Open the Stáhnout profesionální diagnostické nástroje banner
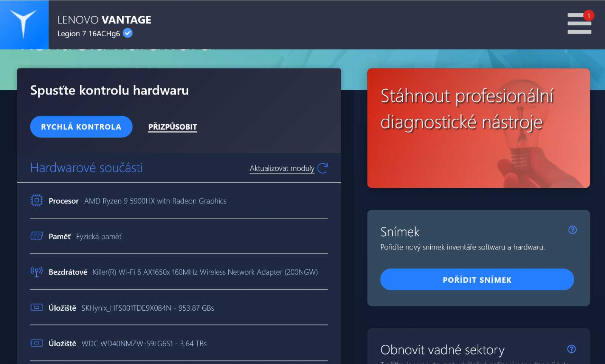This screenshot has height=364, width=605. [478, 128]
